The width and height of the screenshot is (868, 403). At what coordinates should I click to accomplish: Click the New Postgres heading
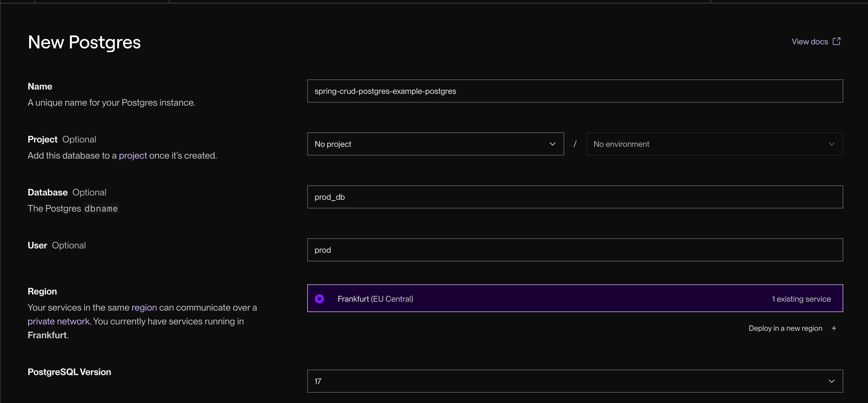pyautogui.click(x=84, y=42)
